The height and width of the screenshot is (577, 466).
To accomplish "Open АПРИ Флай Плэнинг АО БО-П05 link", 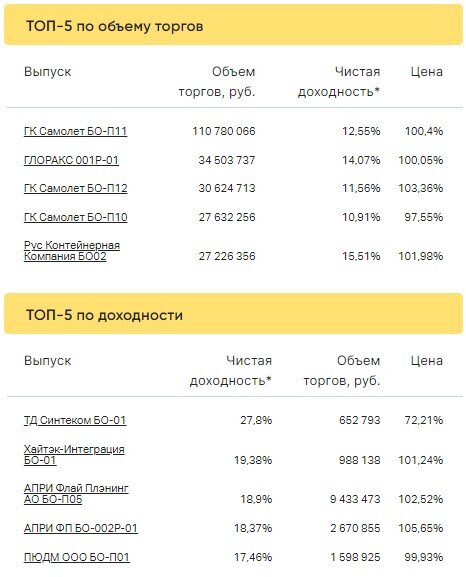I will point(76,494).
